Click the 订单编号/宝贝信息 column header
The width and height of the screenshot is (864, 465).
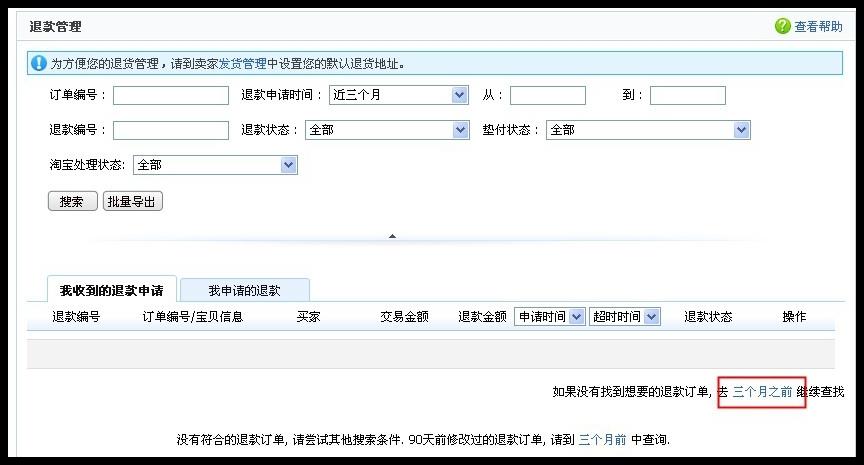[x=193, y=317]
